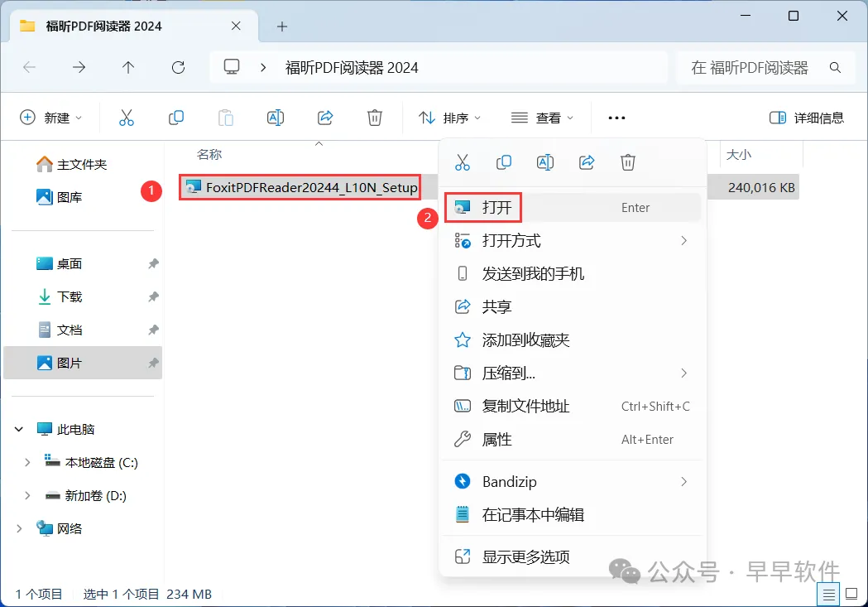Viewport: 868px width, 607px height.
Task: Open the 压缩到... submenu
Action: click(573, 373)
